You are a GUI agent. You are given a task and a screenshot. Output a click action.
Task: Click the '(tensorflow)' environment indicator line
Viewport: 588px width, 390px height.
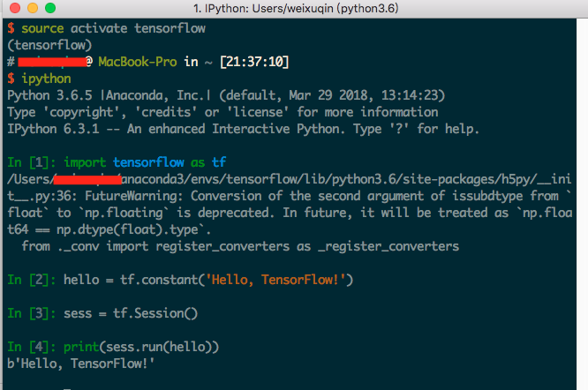[49, 45]
